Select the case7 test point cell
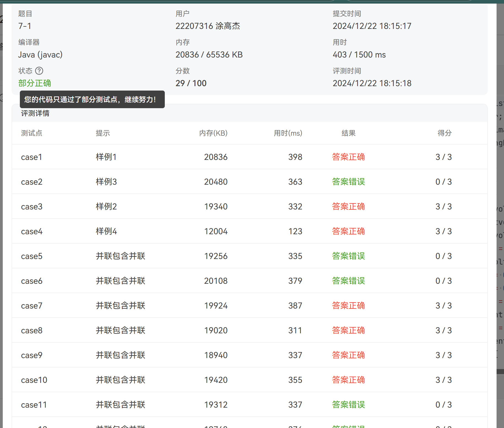This screenshot has width=504, height=428. coord(32,306)
